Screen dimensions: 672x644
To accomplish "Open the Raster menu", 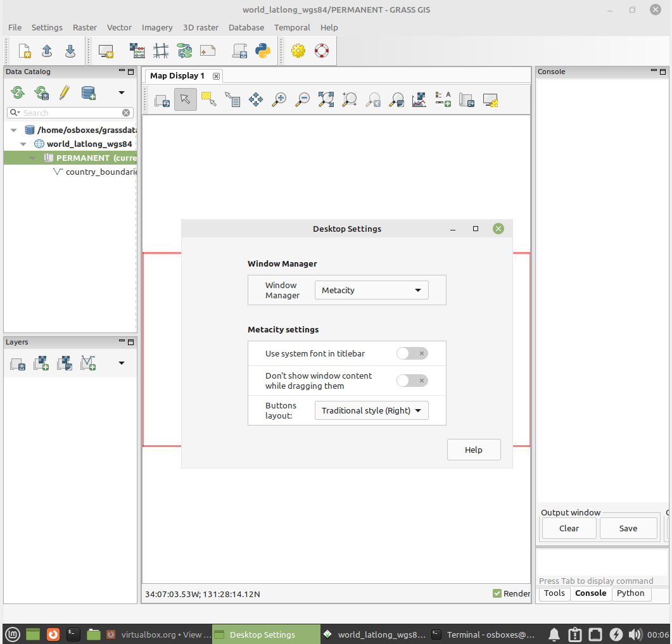I will [x=85, y=27].
